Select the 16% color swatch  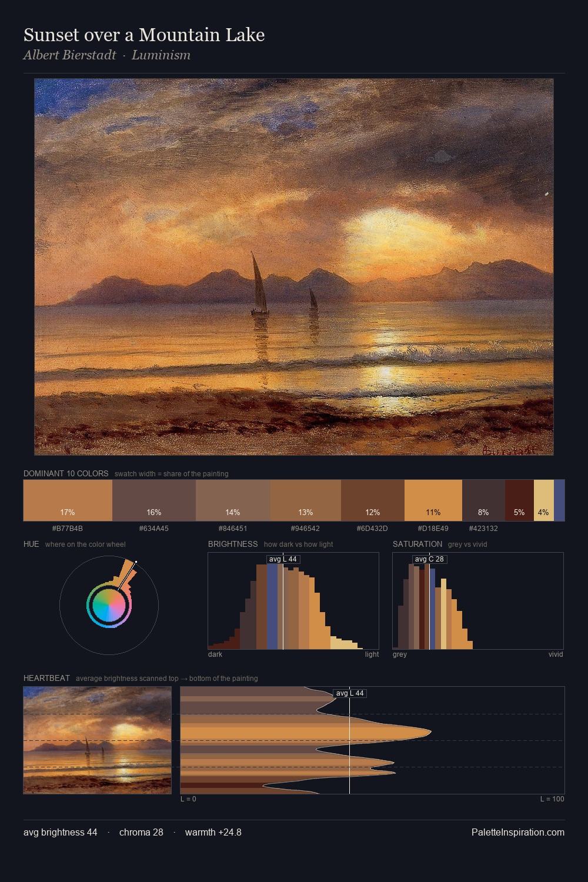(x=154, y=500)
